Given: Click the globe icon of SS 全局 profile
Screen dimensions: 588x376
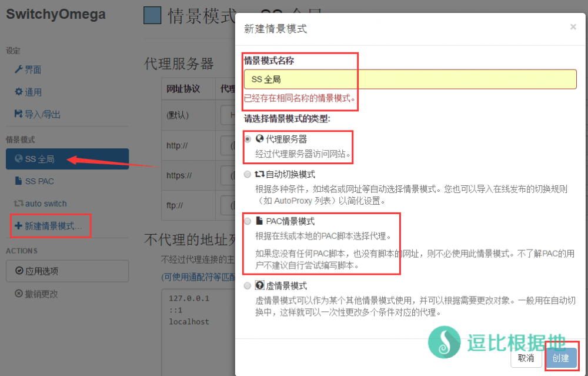Looking at the screenshot, I should [x=19, y=159].
